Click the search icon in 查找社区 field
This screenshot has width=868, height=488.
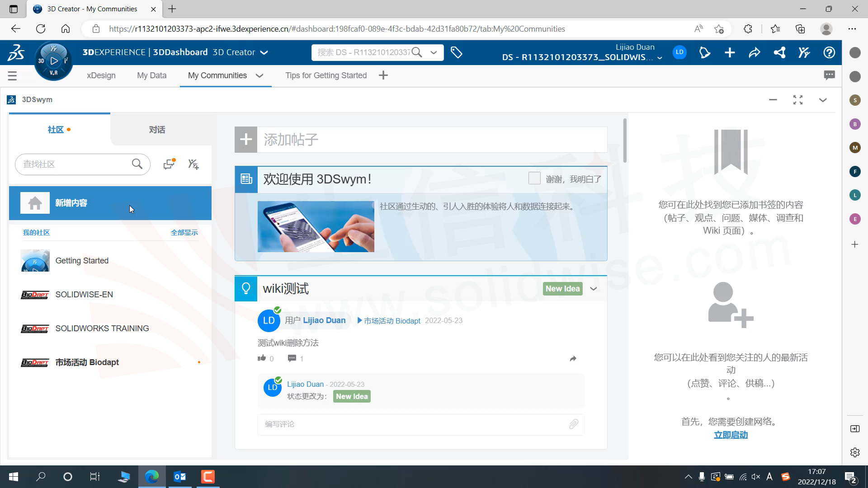pos(137,164)
